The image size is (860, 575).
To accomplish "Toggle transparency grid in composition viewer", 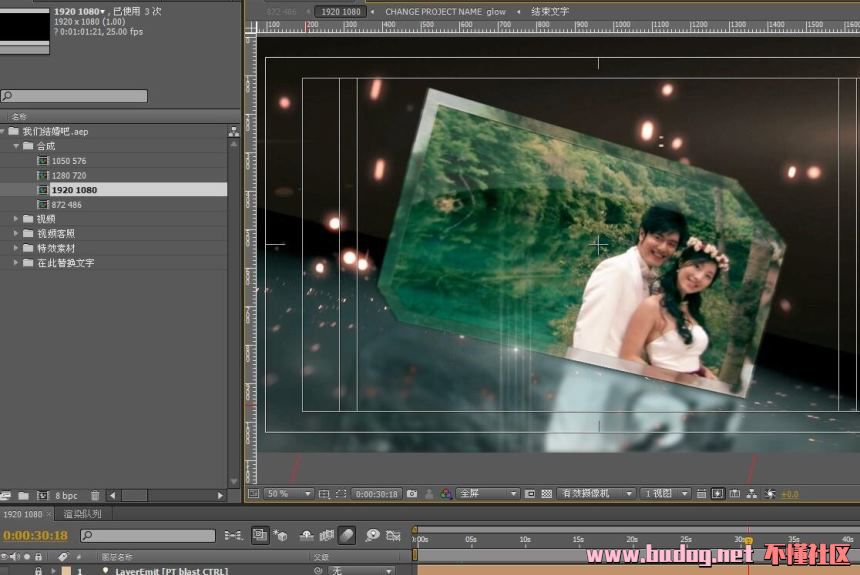I will coord(546,494).
